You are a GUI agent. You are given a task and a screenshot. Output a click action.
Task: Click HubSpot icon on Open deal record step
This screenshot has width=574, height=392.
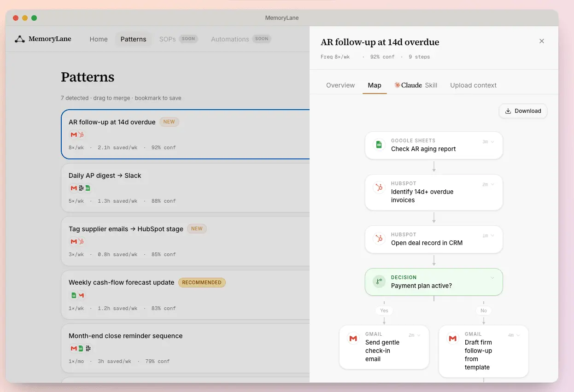pos(379,239)
